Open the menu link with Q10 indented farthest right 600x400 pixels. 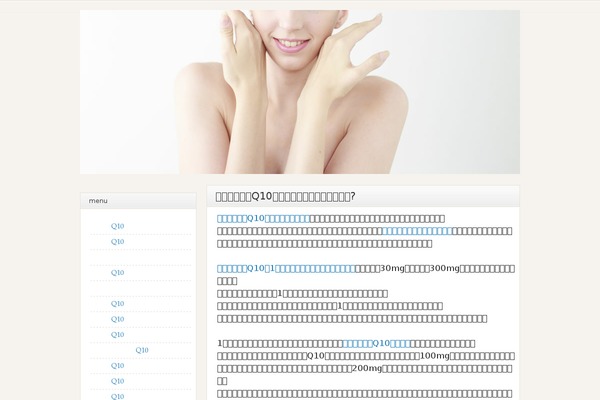pyautogui.click(x=142, y=350)
